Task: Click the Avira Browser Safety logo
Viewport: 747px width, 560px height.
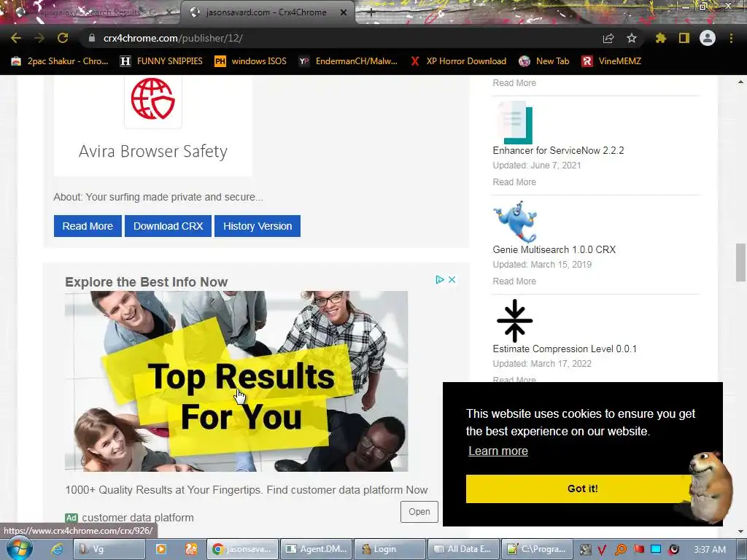Action: 153,99
